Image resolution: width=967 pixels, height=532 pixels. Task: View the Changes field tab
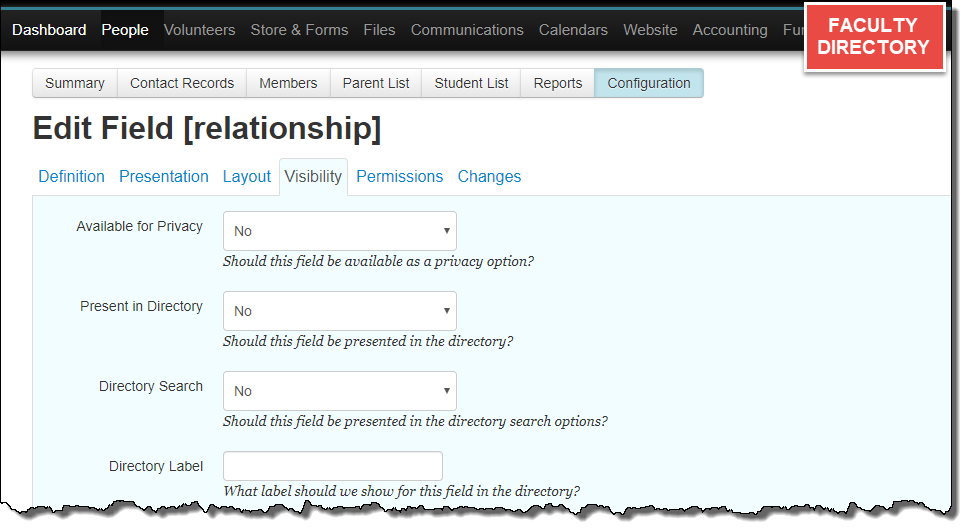(489, 177)
